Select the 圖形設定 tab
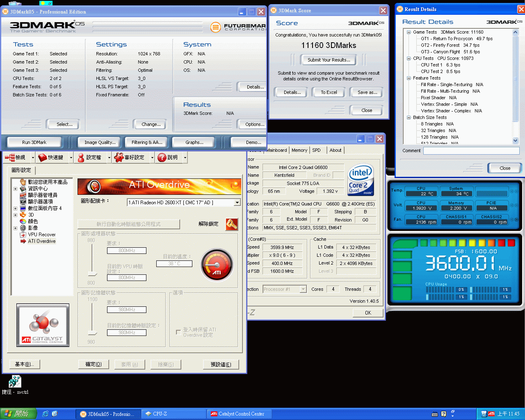The image size is (525, 420). pos(21,170)
